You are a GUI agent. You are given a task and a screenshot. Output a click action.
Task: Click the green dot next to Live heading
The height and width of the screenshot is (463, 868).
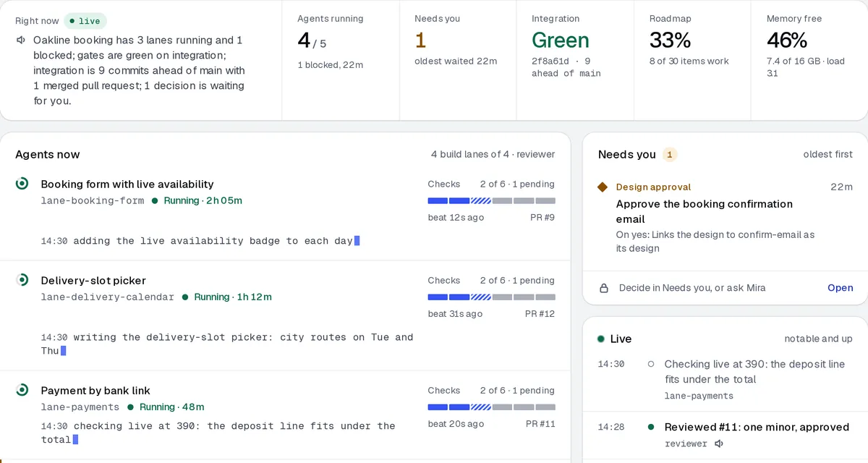(x=601, y=339)
